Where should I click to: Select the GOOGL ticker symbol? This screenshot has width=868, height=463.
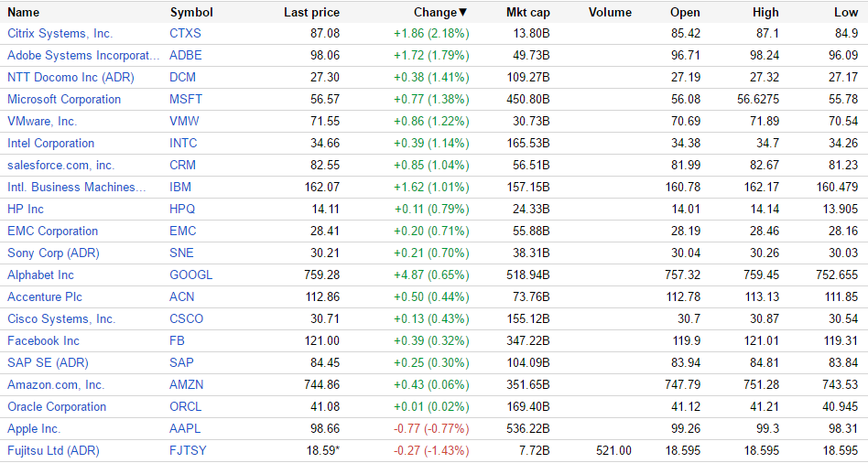pyautogui.click(x=190, y=275)
